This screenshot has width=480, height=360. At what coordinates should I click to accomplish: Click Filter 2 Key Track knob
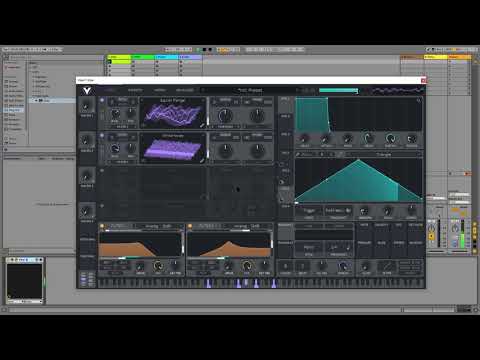coord(264,265)
